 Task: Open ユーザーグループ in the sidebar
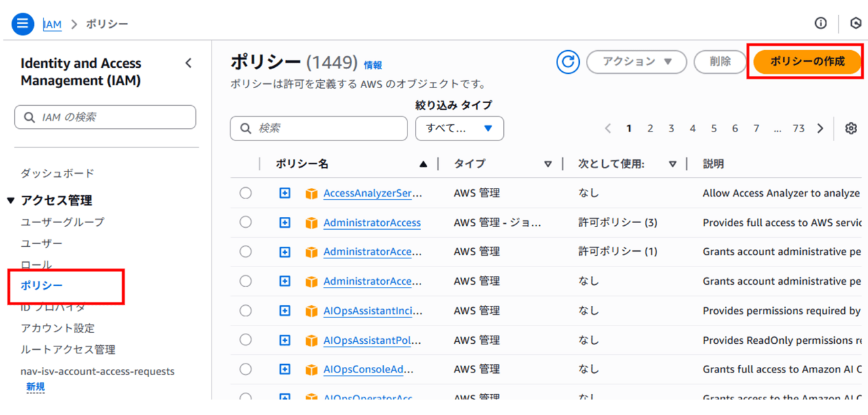[x=62, y=222]
